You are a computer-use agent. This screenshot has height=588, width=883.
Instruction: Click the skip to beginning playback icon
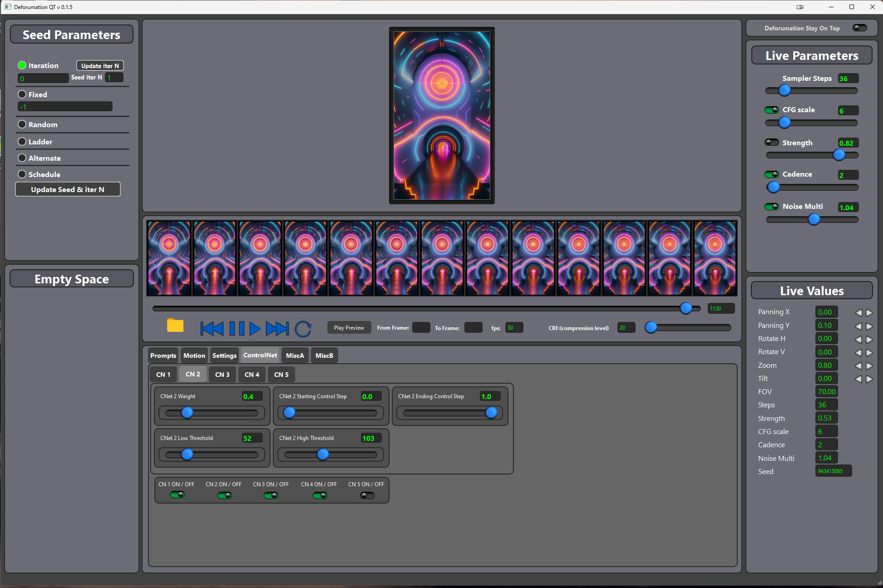click(x=211, y=328)
